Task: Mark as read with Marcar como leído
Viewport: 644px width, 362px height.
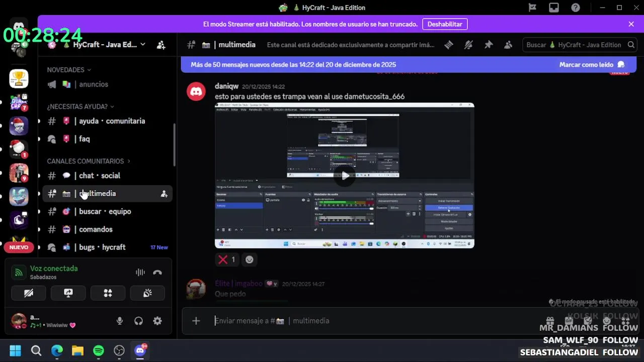Action: coord(592,64)
